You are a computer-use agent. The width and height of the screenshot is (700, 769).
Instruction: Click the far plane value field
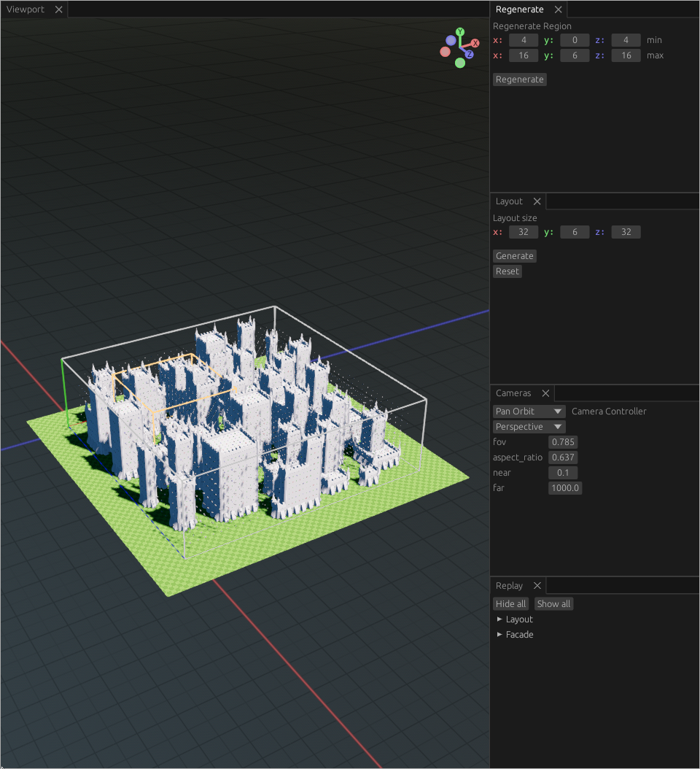click(565, 488)
